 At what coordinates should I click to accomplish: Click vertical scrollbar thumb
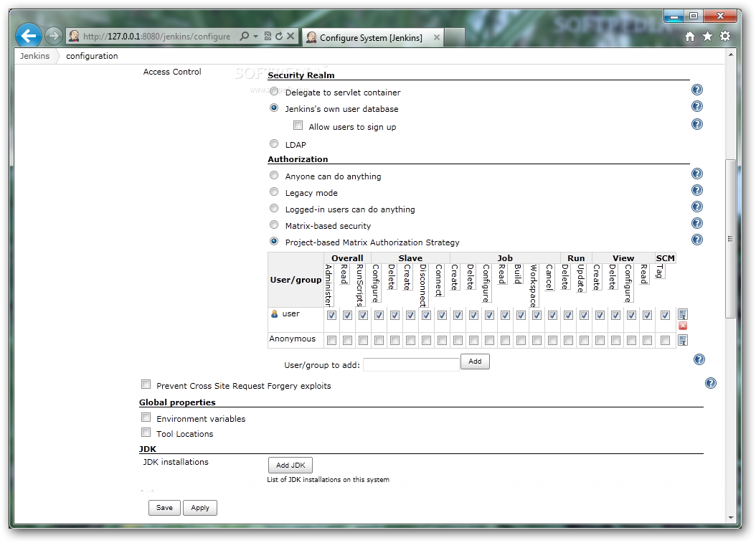point(730,239)
